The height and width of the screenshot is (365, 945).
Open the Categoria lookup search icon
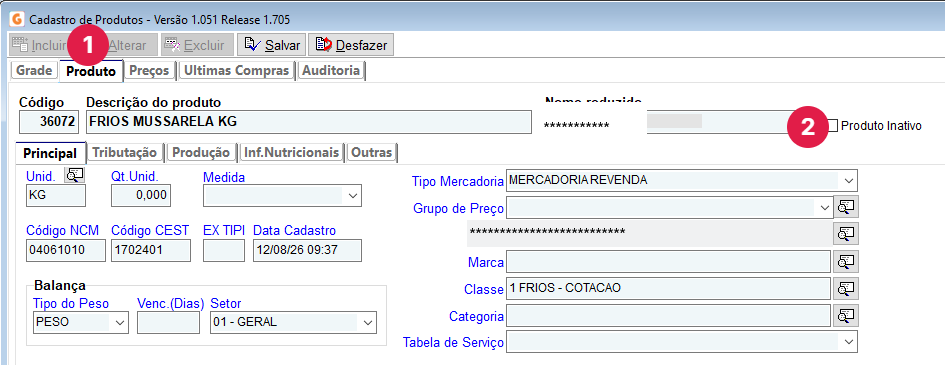[846, 315]
